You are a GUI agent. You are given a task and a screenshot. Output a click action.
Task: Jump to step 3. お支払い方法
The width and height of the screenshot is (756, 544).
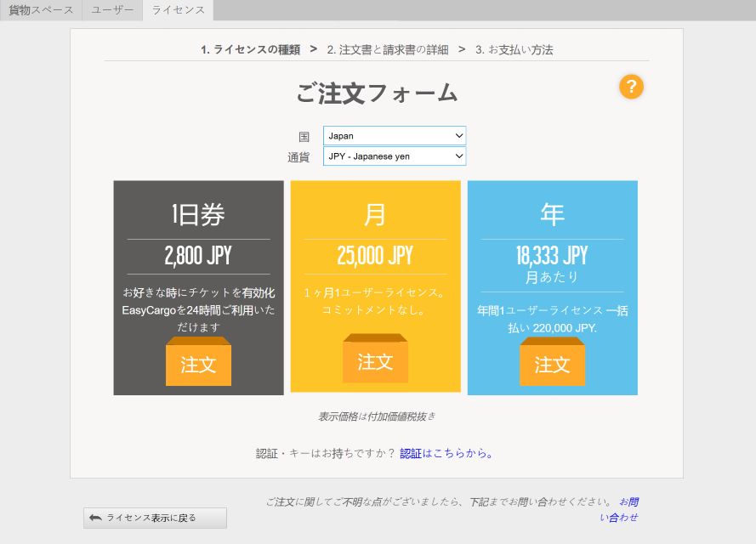(514, 49)
